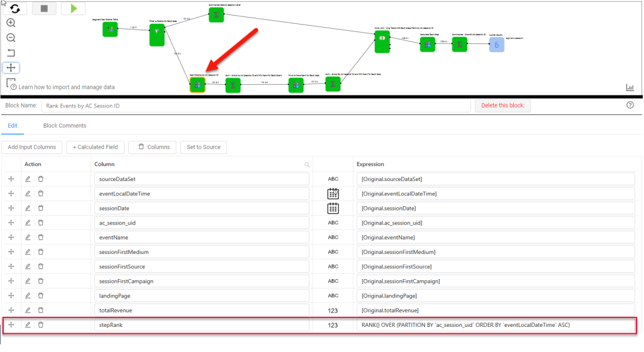Open the Learn how to import and manage data link
The width and height of the screenshot is (644, 352).
pos(67,87)
